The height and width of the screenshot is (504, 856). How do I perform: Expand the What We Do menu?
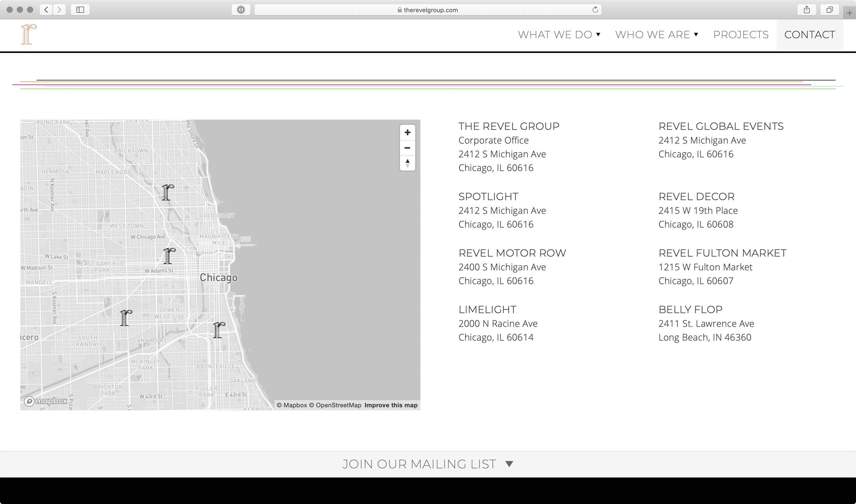(x=559, y=35)
